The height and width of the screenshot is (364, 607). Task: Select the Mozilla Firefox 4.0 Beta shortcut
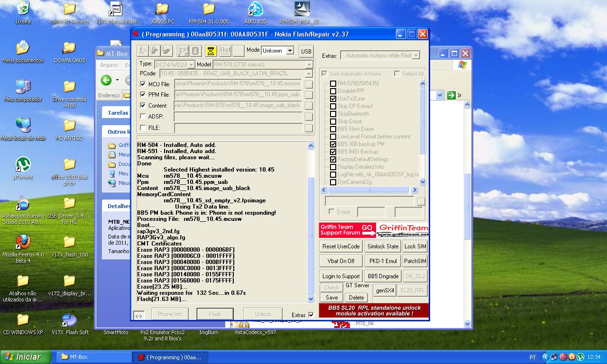click(x=23, y=249)
